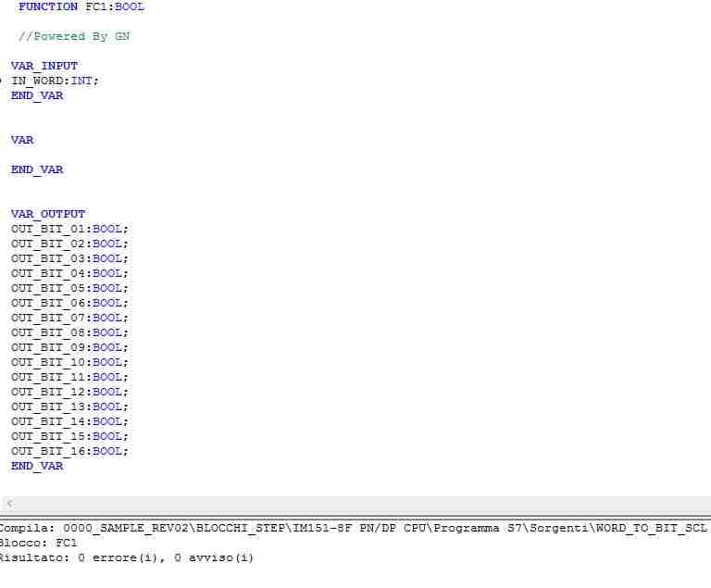Click the 'Blocco: FC1' output line
This screenshot has height=588, width=711.
point(39,543)
